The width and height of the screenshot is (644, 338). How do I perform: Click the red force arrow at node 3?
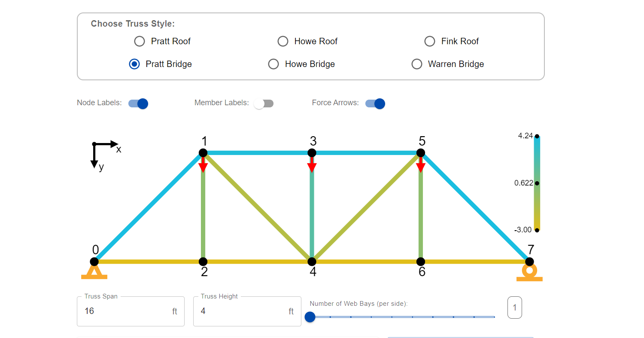(312, 165)
